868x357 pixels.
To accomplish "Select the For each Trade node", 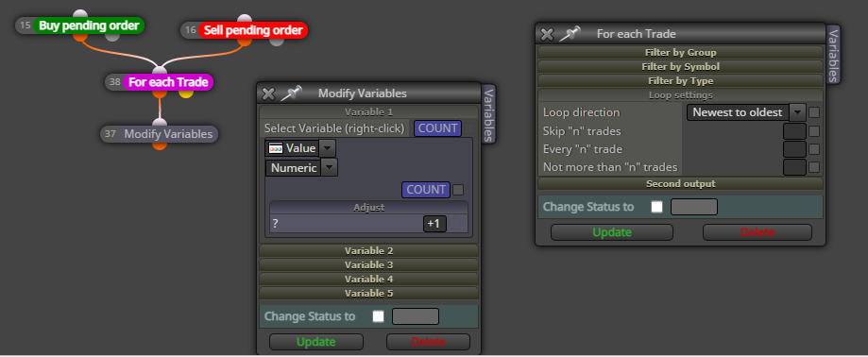I will pyautogui.click(x=168, y=82).
